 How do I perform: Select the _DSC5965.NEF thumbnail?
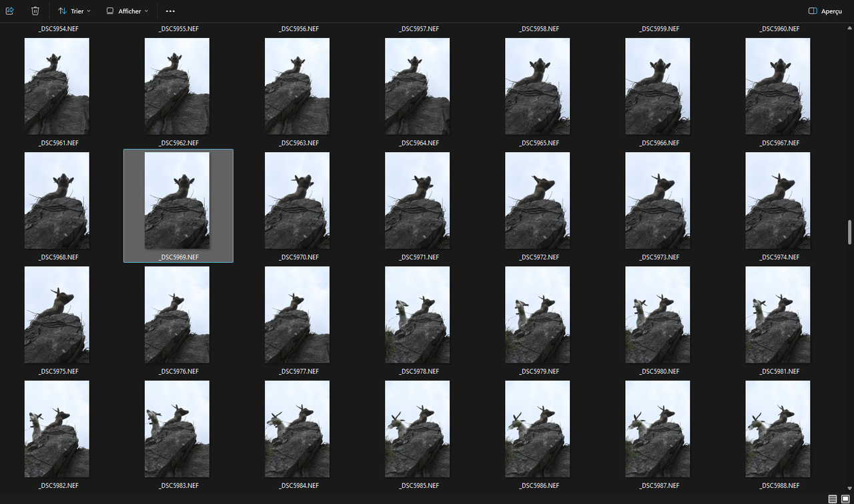pyautogui.click(x=537, y=87)
